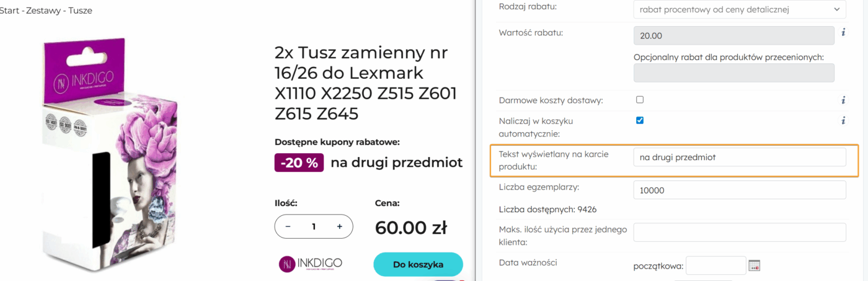Click Liczba egzemplarzy input
This screenshot has height=281, width=868.
tap(740, 190)
